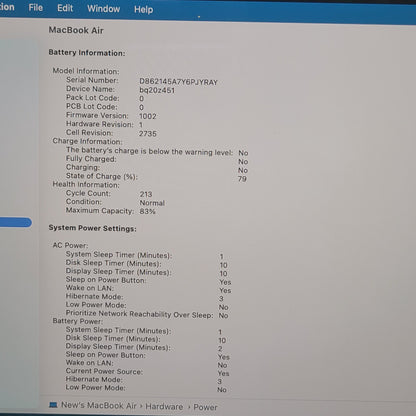Select New's MacBook Air in the path bar

(x=99, y=405)
